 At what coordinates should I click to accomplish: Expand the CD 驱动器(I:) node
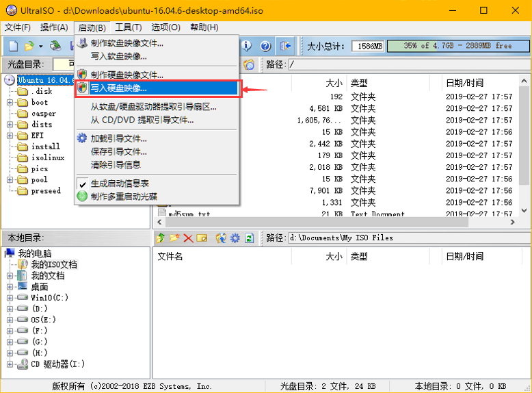coord(10,364)
